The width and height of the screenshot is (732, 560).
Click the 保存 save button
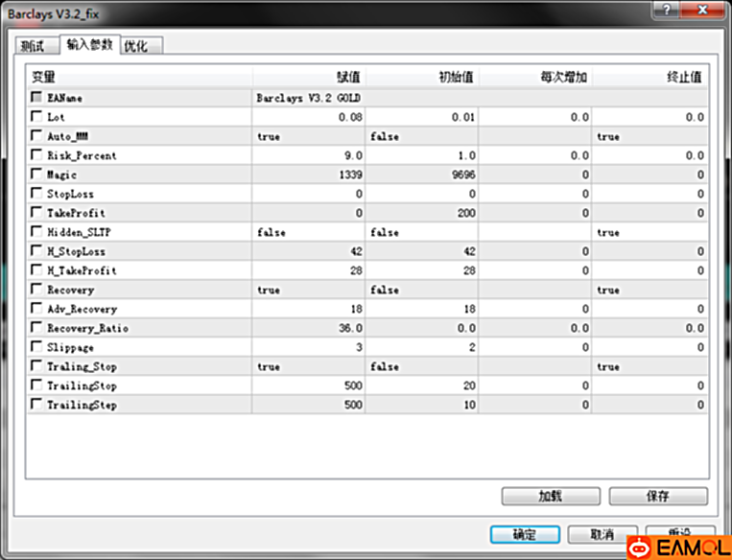pos(658,496)
